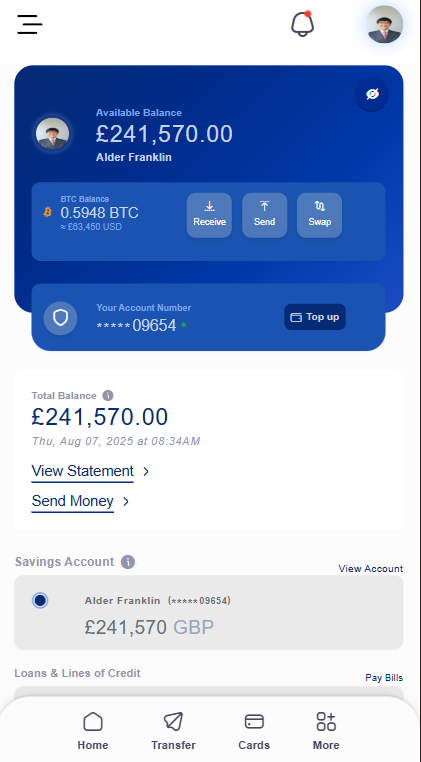Select the Alder Franklin savings account radio
This screenshot has height=762, width=421.
point(40,600)
